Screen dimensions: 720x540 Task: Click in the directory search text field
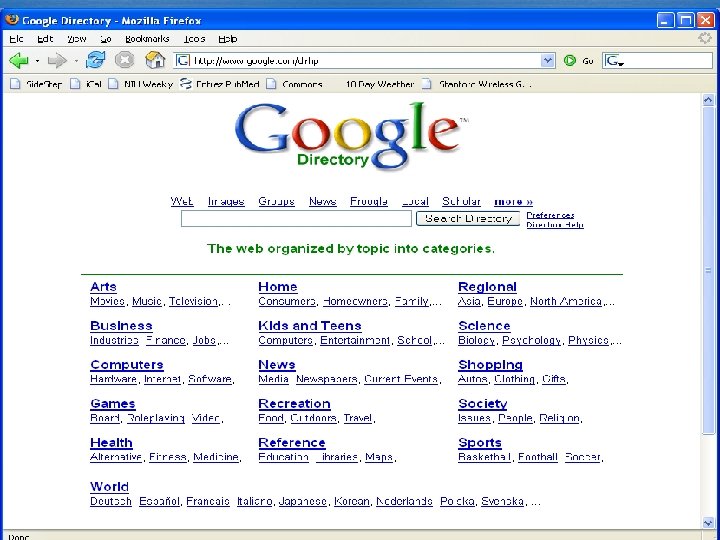coord(296,219)
